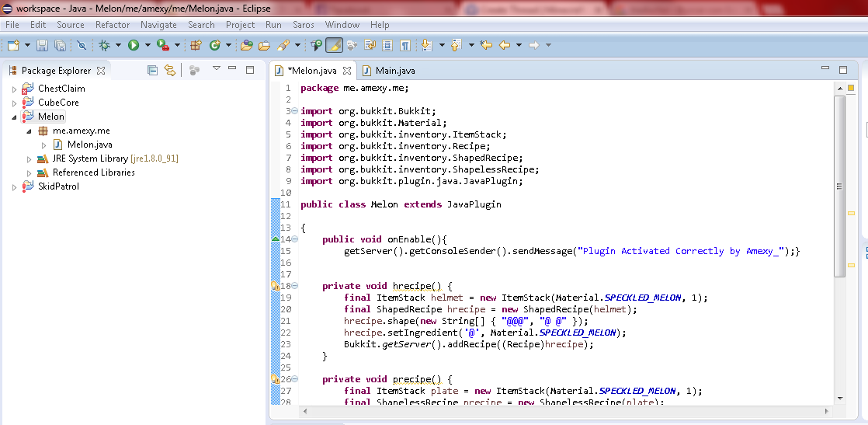This screenshot has height=425, width=868.
Task: Collapse the hrecipe method fold marker
Action: (x=294, y=286)
